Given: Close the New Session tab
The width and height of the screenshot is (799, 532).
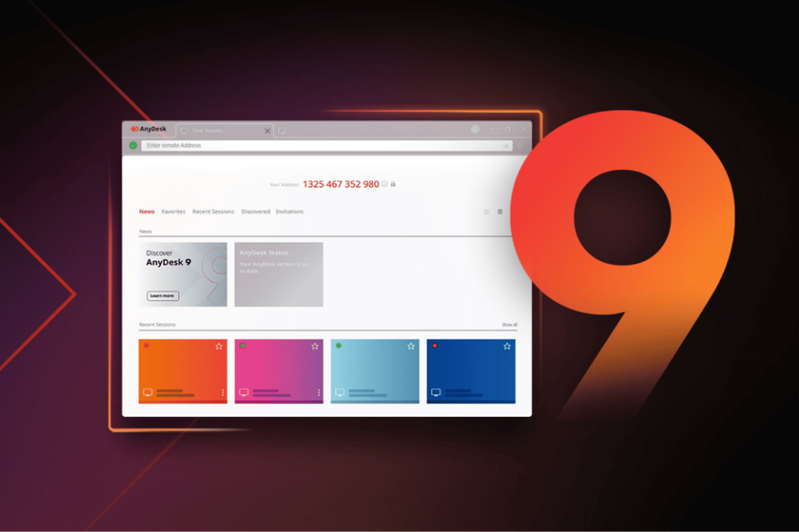Looking at the screenshot, I should pos(267,131).
